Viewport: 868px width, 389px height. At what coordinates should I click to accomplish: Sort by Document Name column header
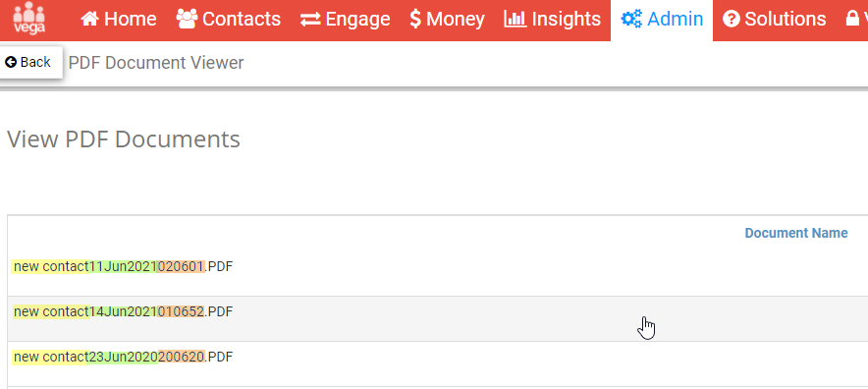(x=796, y=233)
